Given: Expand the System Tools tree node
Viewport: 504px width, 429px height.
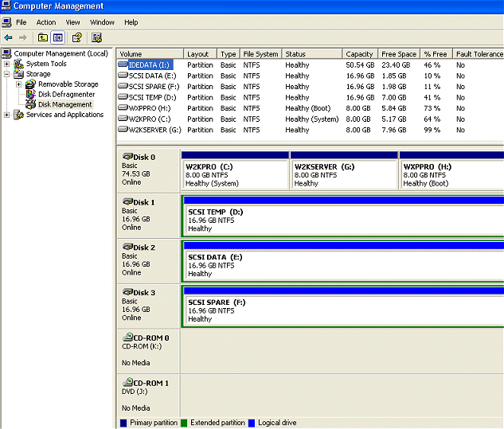Looking at the screenshot, I should click(x=6, y=64).
